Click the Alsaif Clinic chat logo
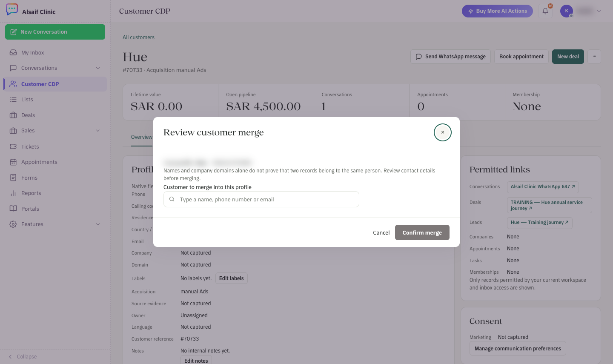Screen dimensions: 613x364 pos(12,9)
